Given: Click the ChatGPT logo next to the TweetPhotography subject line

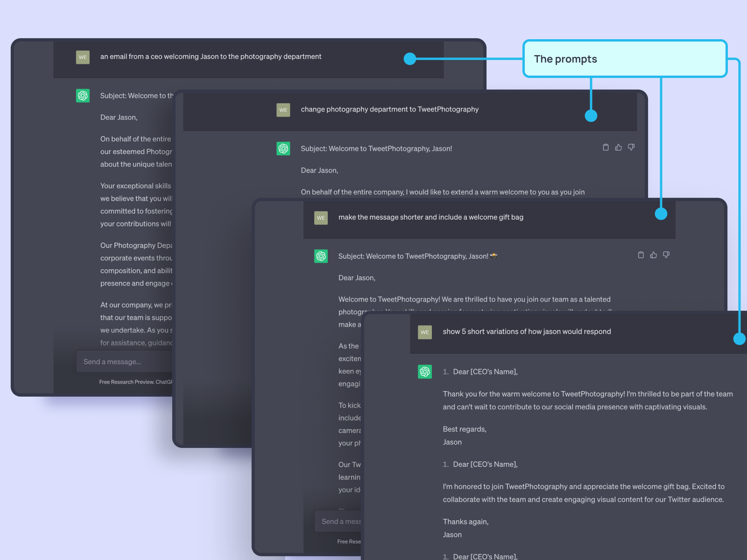Looking at the screenshot, I should coord(283,148).
